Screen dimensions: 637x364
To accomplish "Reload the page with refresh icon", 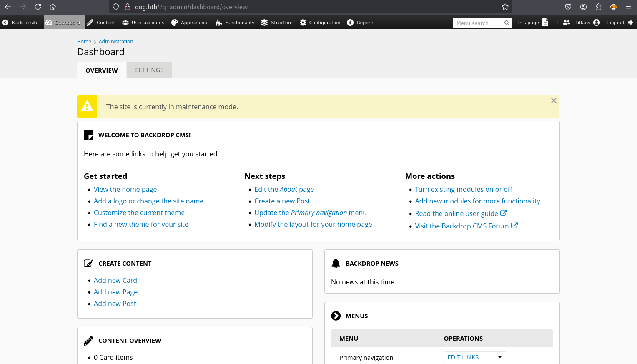I will pos(38,7).
